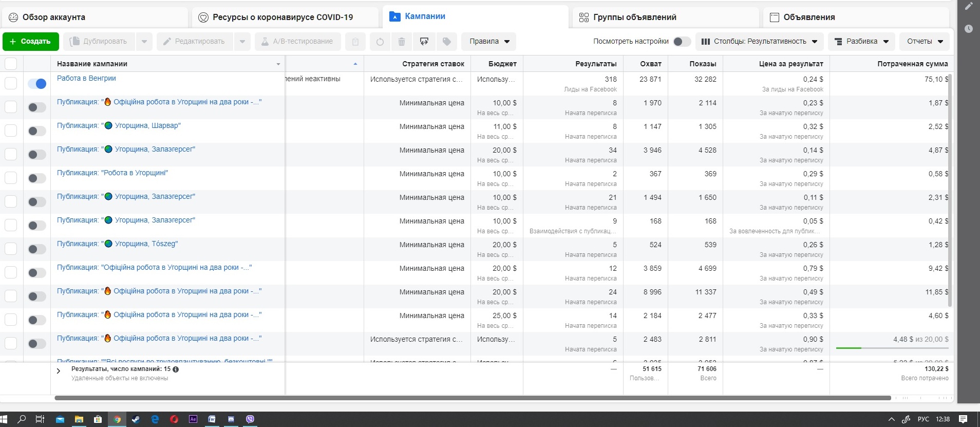980x427 pixels.
Task: Open Steam from the taskbar
Action: click(136, 419)
